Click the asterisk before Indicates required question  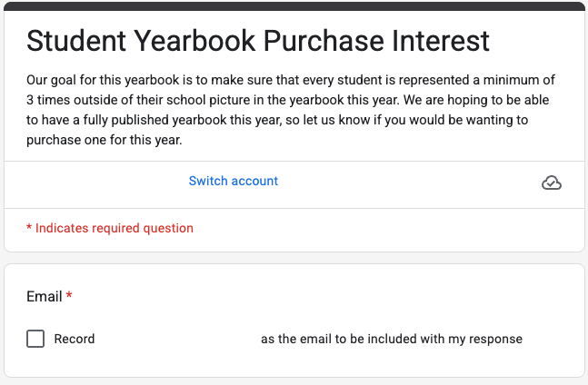pos(29,227)
